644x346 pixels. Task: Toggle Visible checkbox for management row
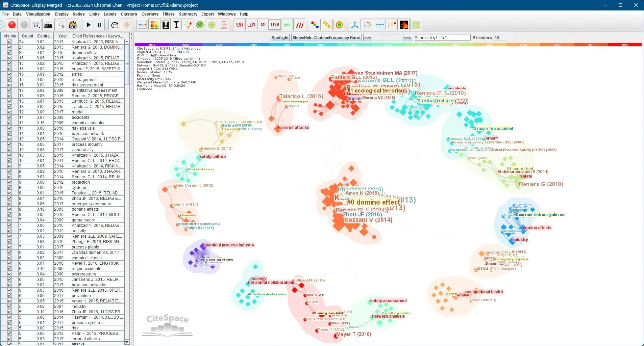(9, 80)
